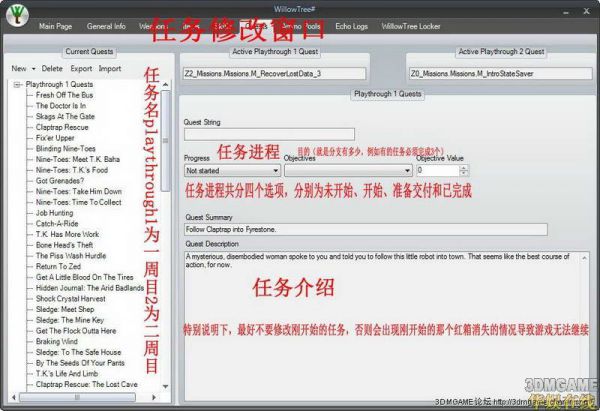This screenshot has height=411, width=600.
Task: Open the Objectives dropdown list
Action: 346,171
